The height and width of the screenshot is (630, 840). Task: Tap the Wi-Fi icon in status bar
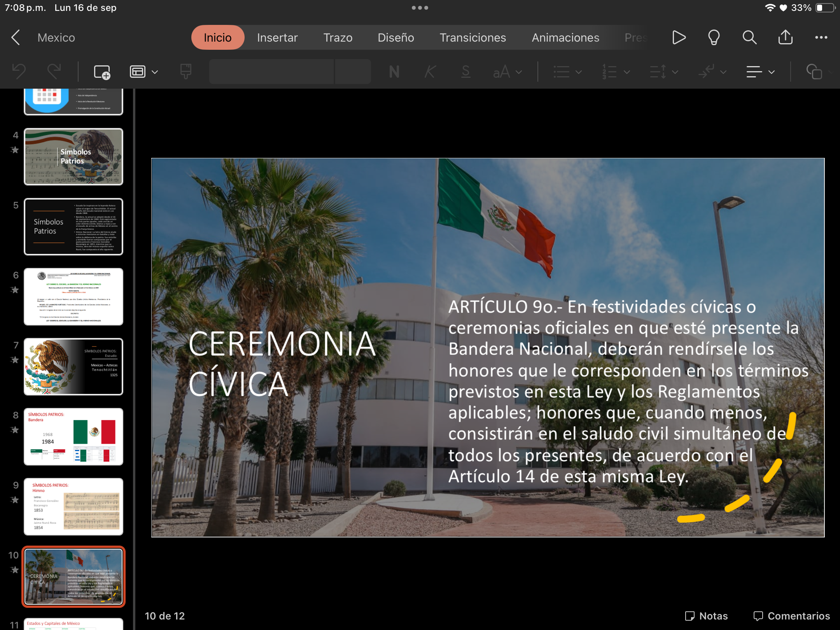click(x=770, y=8)
